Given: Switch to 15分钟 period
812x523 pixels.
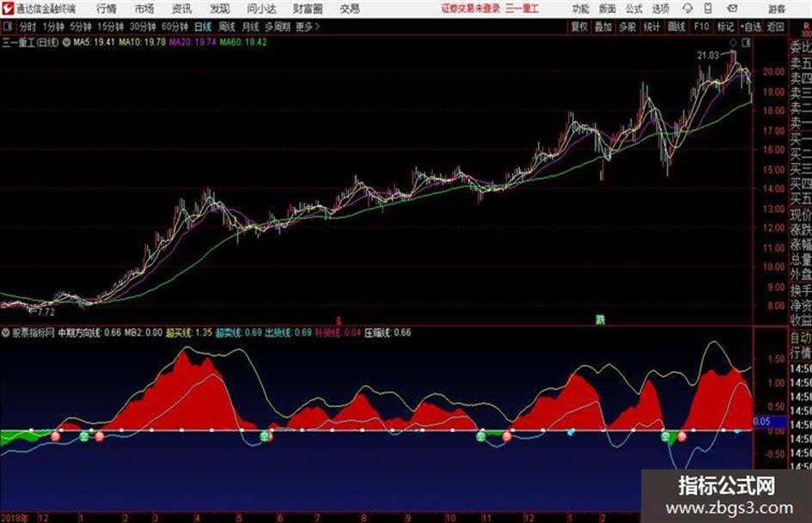Looking at the screenshot, I should (110, 27).
